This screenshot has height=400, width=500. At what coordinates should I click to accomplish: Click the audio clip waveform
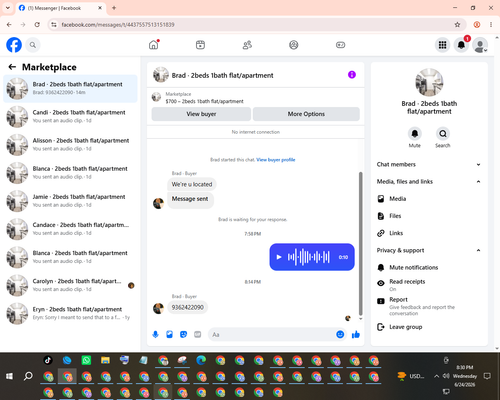coord(309,257)
